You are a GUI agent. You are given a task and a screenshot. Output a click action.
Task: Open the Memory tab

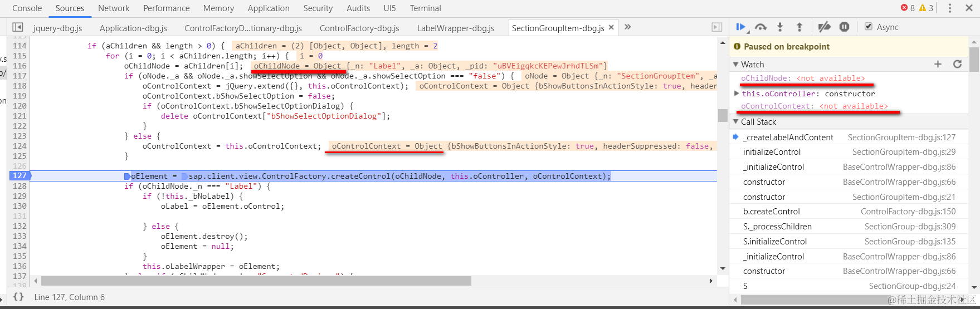coord(218,8)
